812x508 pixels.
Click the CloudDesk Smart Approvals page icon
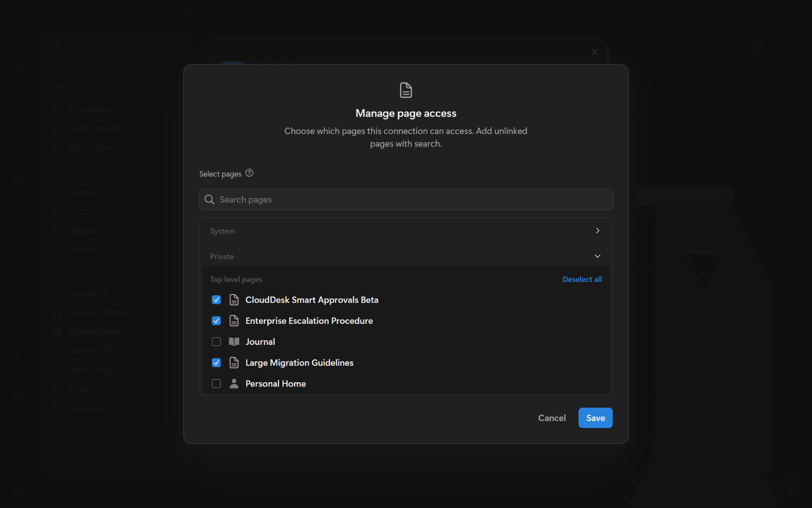click(234, 300)
